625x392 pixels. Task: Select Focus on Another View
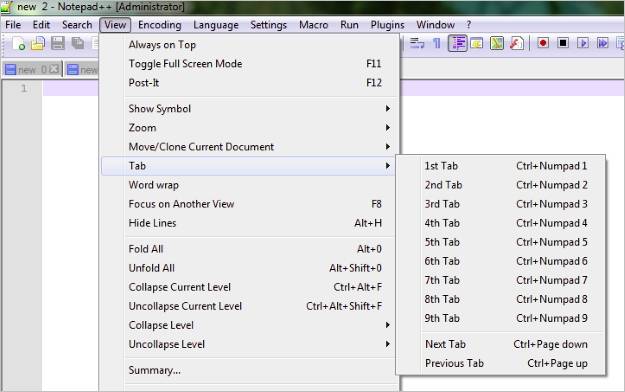(x=248, y=204)
